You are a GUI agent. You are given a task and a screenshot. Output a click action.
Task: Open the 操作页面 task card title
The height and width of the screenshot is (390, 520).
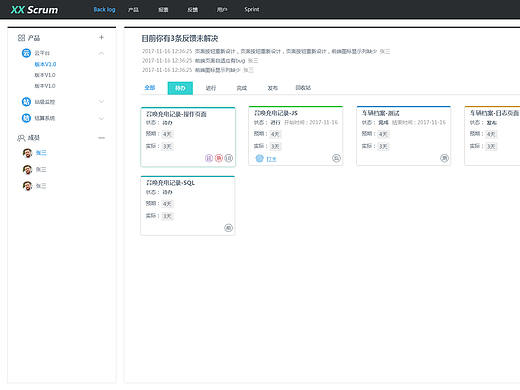(176, 114)
